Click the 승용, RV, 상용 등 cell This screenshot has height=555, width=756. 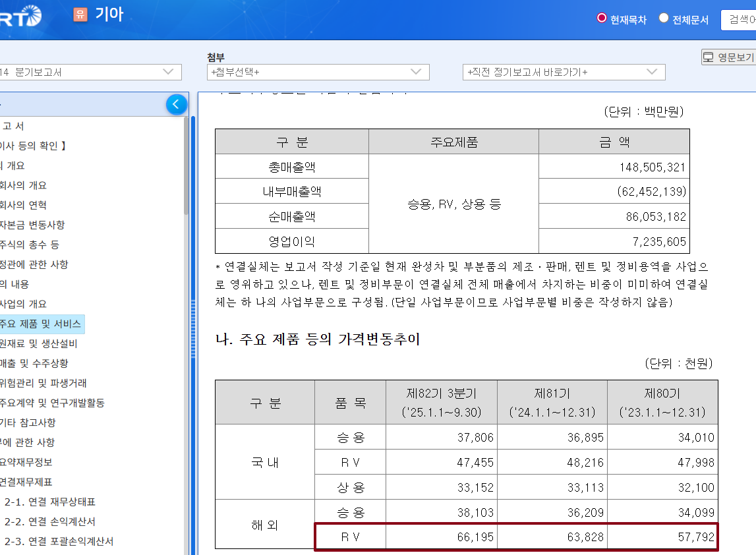453,204
